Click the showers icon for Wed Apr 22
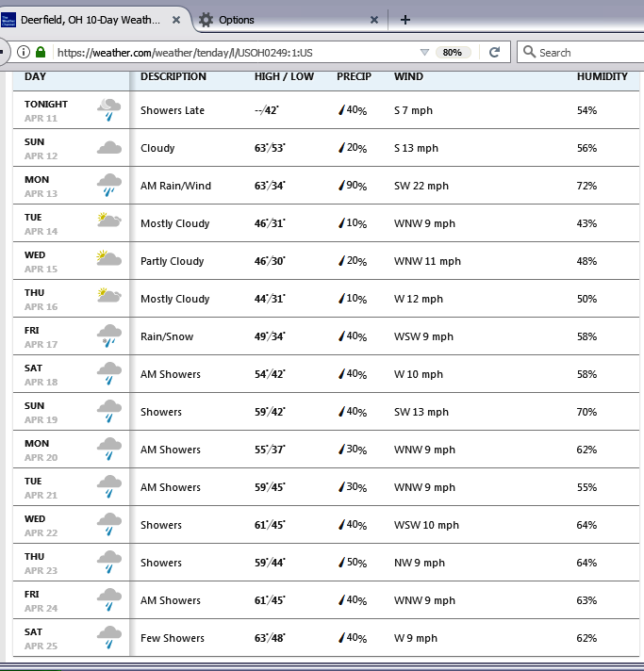Image resolution: width=644 pixels, height=671 pixels. click(108, 524)
